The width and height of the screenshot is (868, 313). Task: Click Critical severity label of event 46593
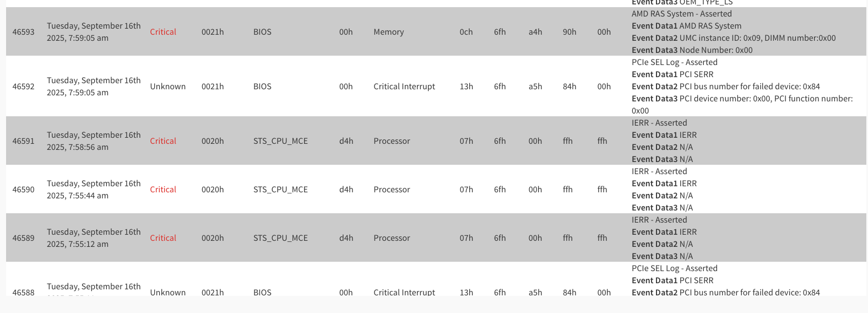pos(163,32)
